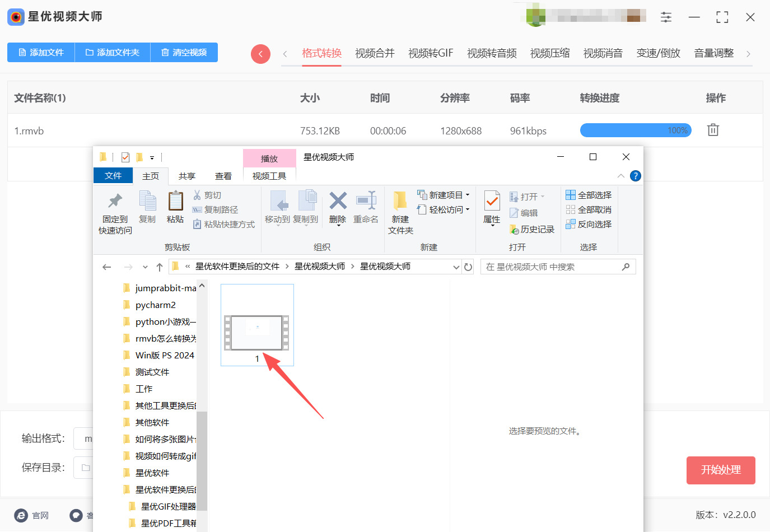
Task: Open the address bar dropdown arrow
Action: [456, 267]
